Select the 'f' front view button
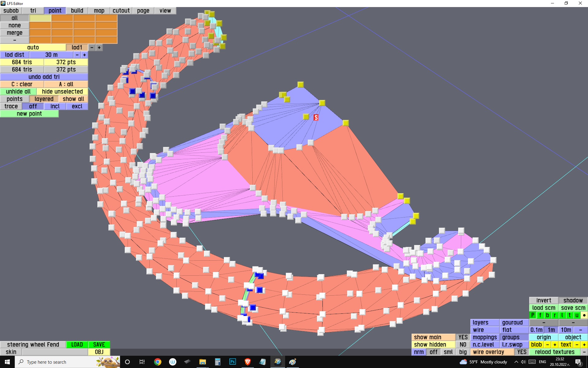The image size is (588, 368). pyautogui.click(x=540, y=315)
